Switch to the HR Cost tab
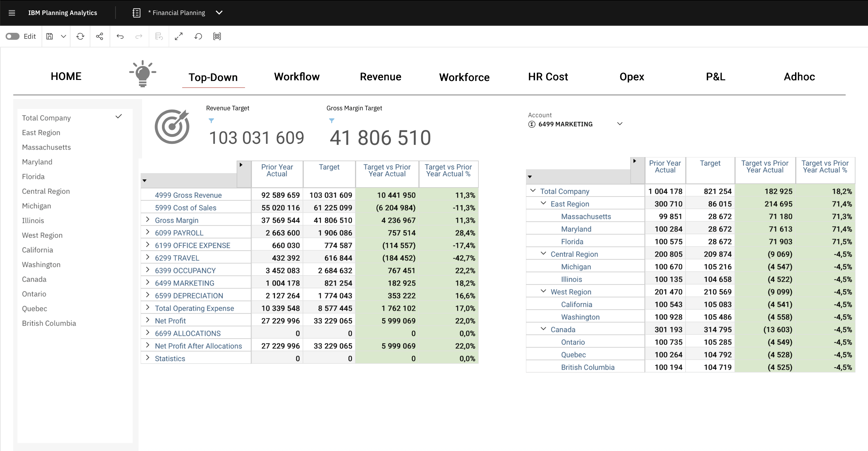Viewport: 868px width, 451px height. (548, 77)
